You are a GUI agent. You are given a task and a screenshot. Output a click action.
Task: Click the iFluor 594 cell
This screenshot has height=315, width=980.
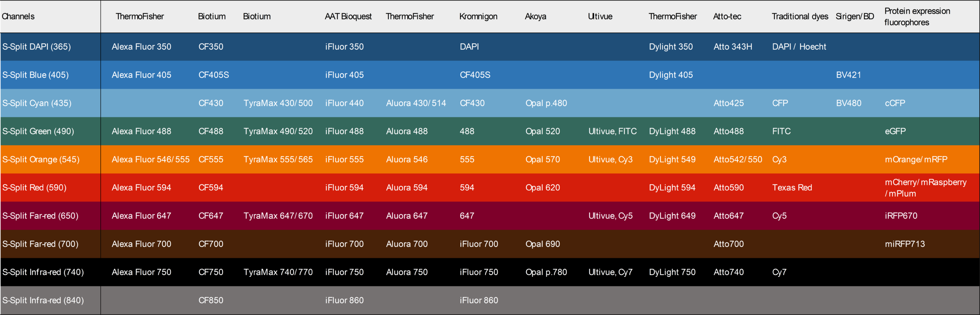pyautogui.click(x=344, y=188)
